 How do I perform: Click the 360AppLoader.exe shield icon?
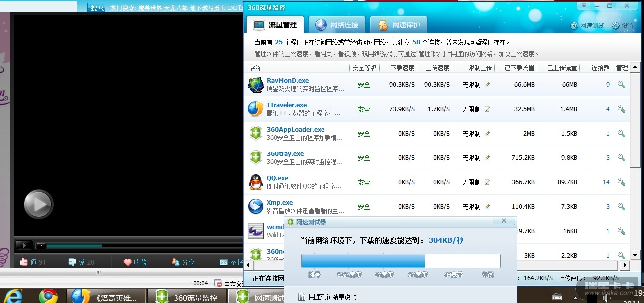click(256, 133)
